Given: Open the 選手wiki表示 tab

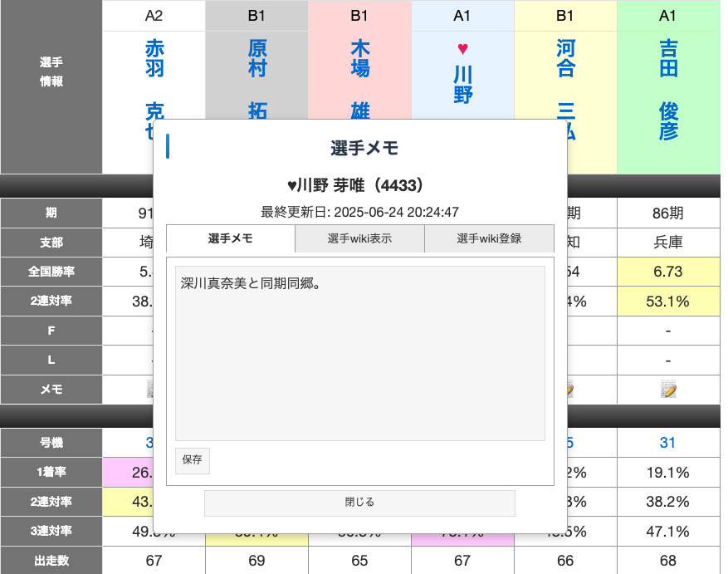Looking at the screenshot, I should tap(359, 238).
